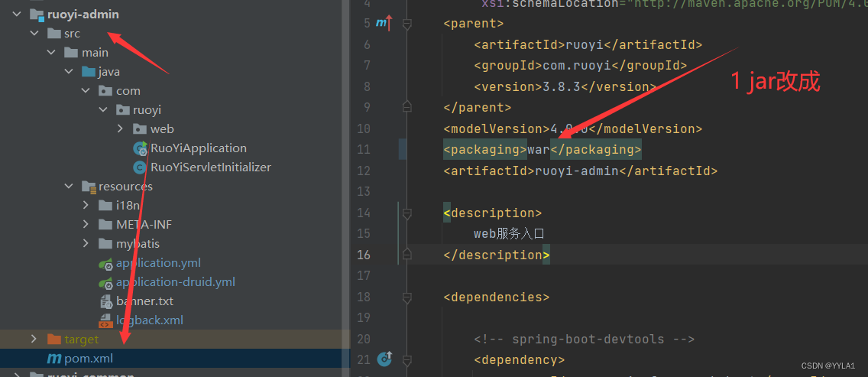Expand the target folder chevron

34,339
